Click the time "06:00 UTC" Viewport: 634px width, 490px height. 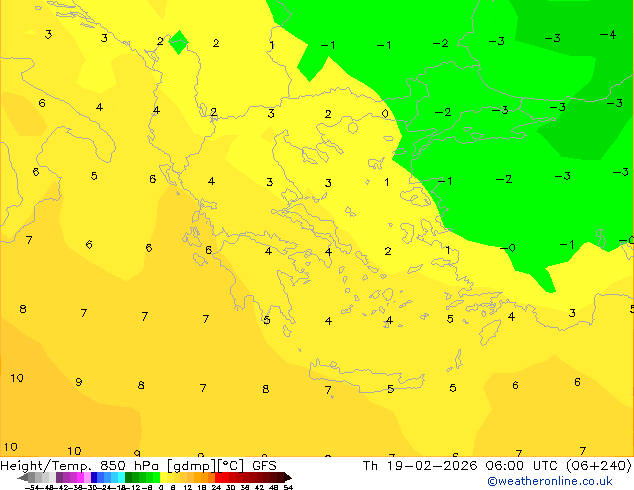522,466
